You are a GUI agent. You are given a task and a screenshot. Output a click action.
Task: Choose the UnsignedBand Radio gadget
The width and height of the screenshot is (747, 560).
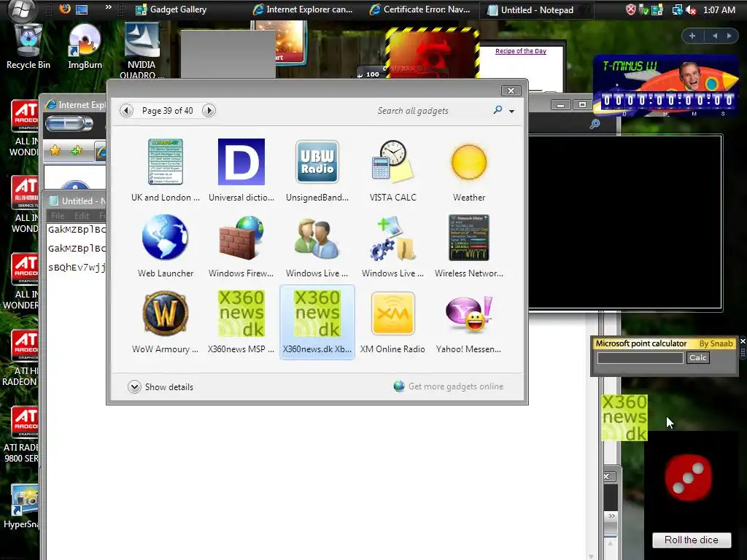tap(317, 162)
